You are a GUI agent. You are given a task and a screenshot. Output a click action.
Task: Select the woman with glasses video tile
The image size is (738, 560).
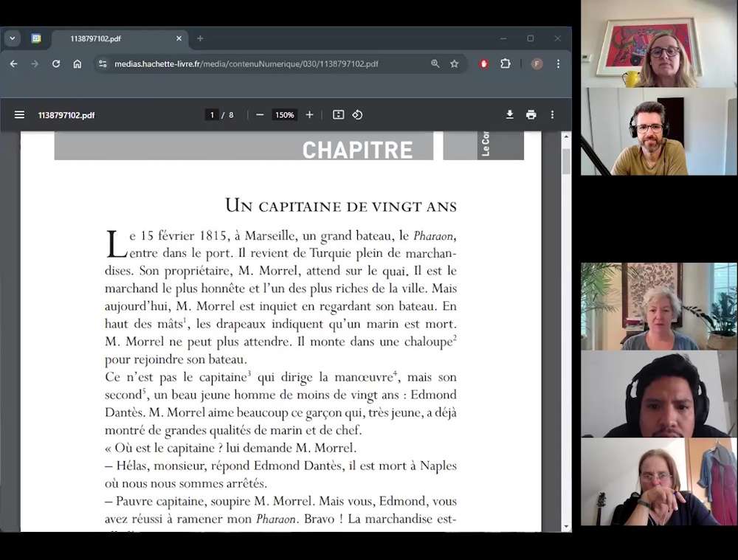[659, 44]
